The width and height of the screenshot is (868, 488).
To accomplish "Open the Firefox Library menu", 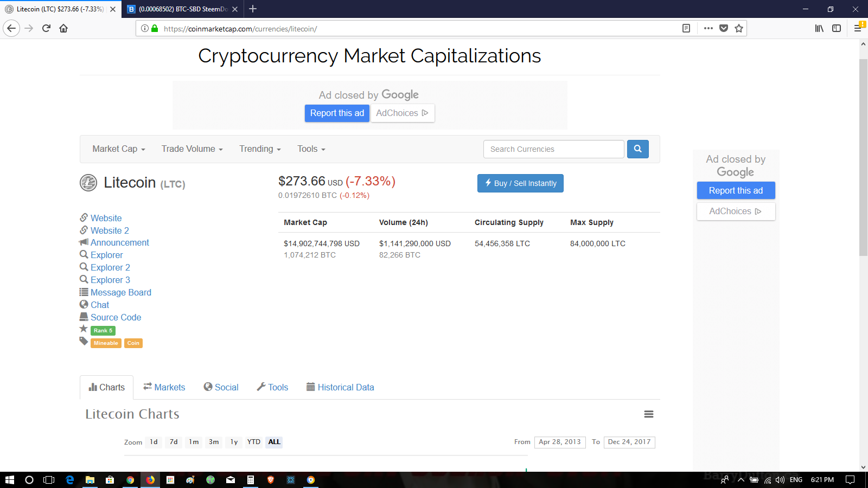I will pos(819,28).
